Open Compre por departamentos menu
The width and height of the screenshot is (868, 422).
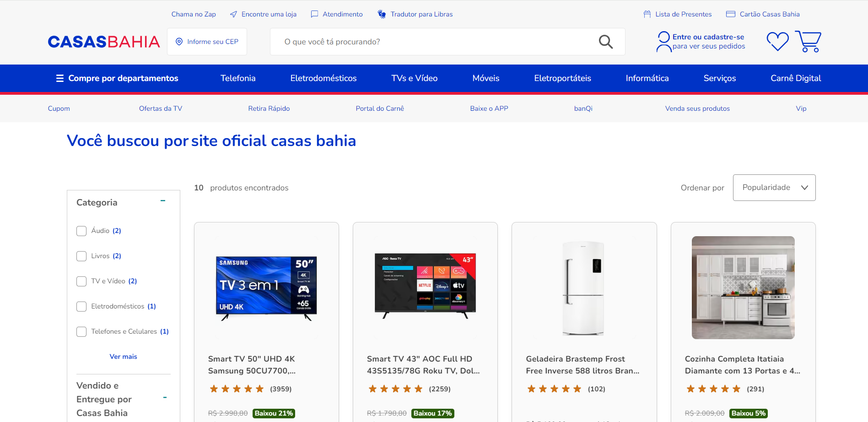click(x=117, y=78)
